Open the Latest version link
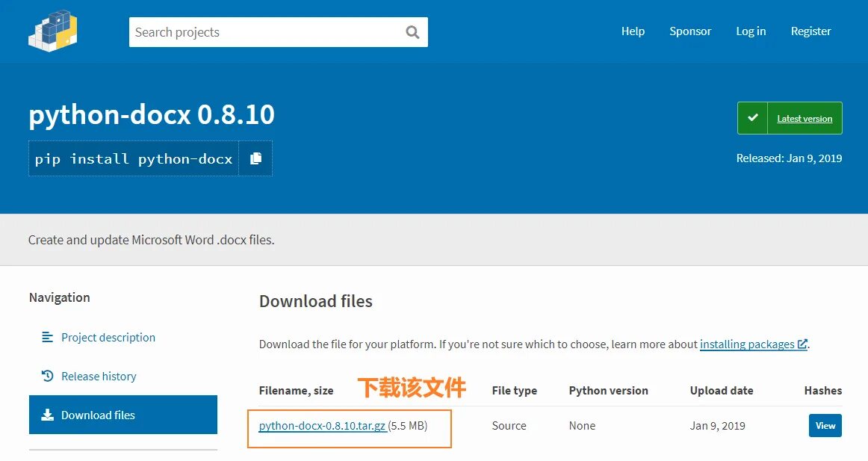Viewport: 868px width, 461px height. 805,119
